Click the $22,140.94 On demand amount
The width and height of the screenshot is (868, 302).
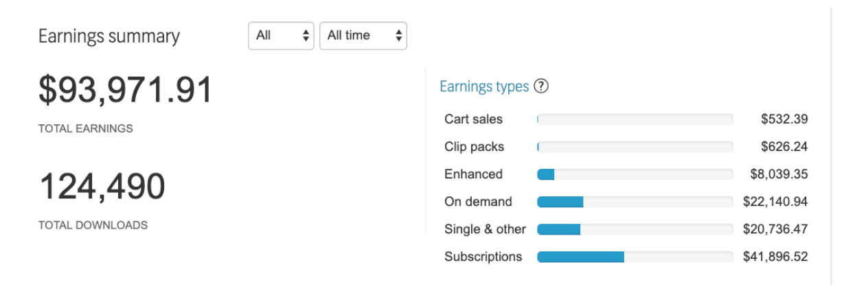coord(775,202)
